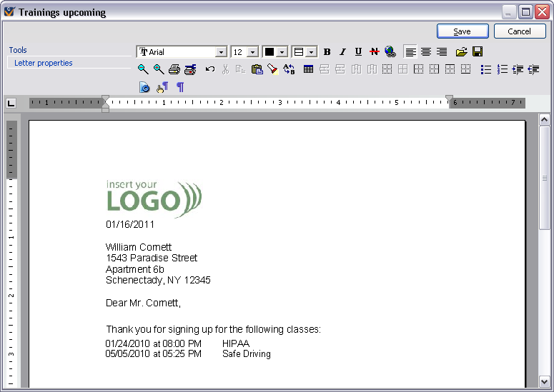Click the line 1543 Paradise Street
554x392 pixels.
click(152, 258)
